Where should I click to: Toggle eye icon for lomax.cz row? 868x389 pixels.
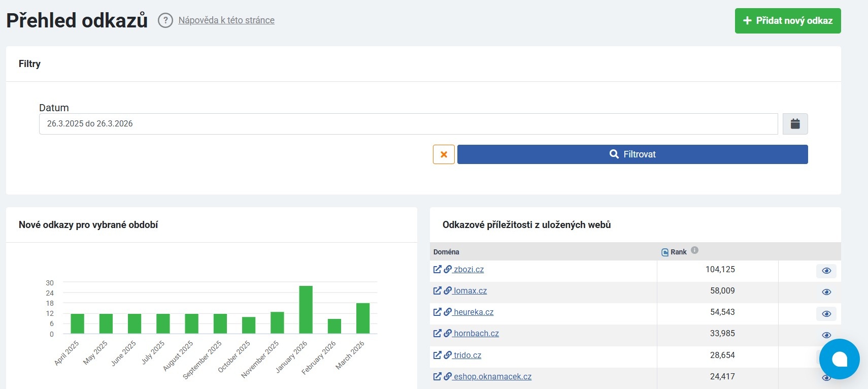click(x=826, y=292)
